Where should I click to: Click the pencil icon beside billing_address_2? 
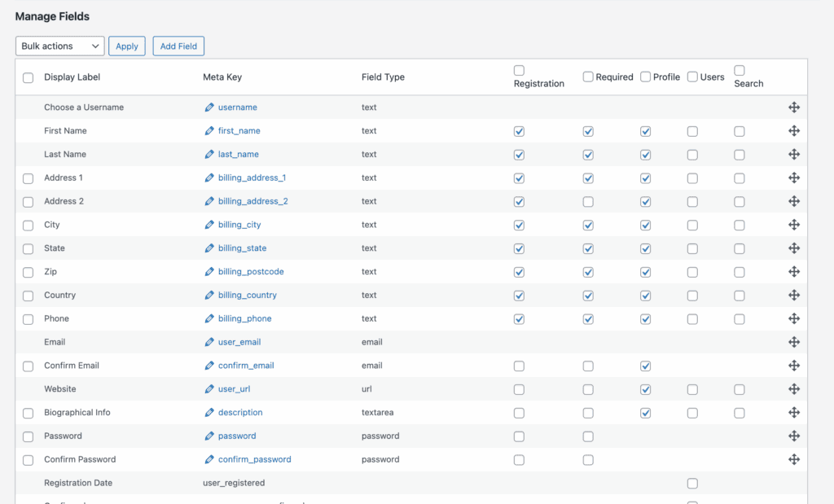pyautogui.click(x=209, y=201)
